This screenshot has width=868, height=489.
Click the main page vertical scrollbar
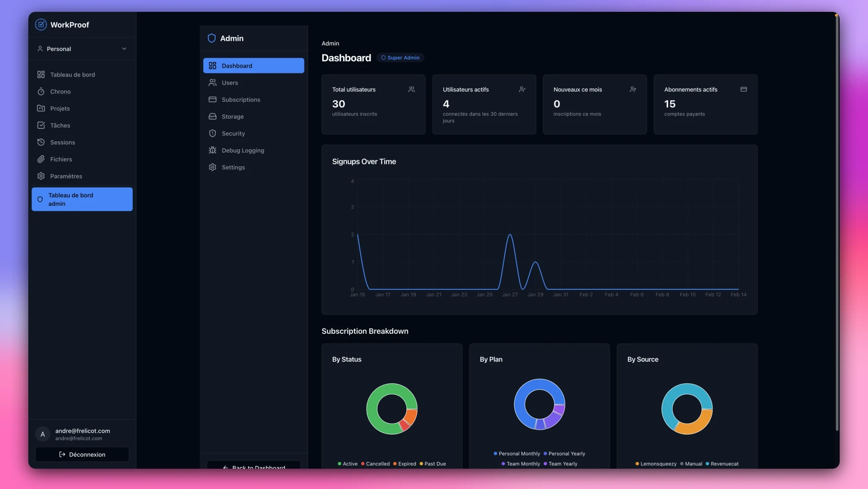click(x=837, y=223)
